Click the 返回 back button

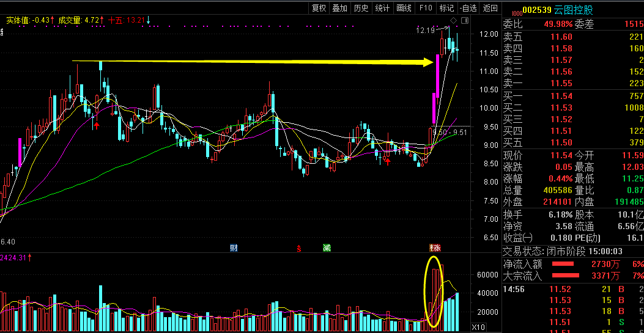pos(490,8)
